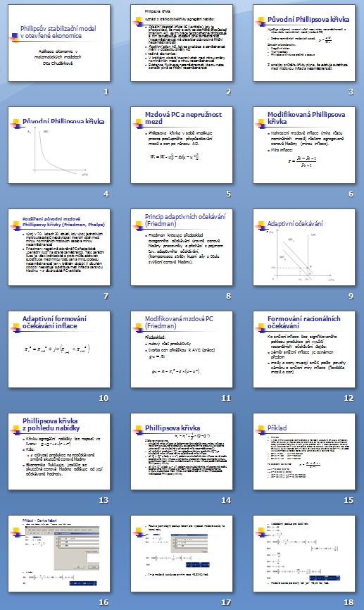Open slide 14 Phillipsova křivka
Image resolution: width=364 pixels, height=610 pixels.
pos(182,452)
